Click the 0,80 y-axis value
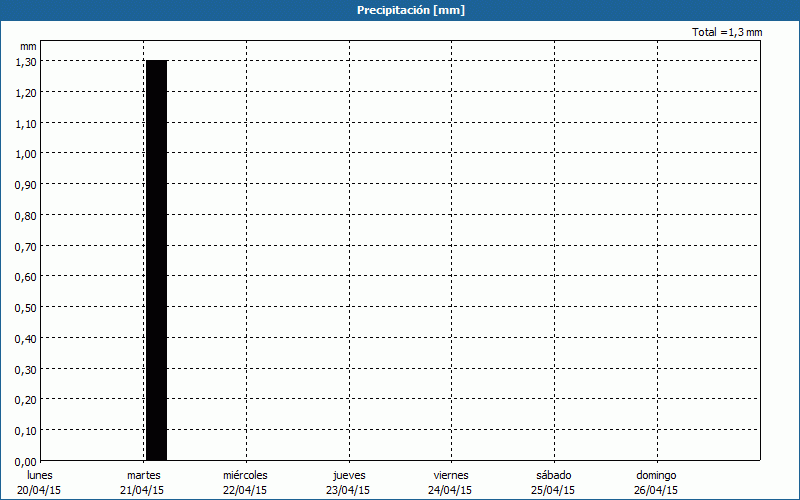 click(26, 215)
